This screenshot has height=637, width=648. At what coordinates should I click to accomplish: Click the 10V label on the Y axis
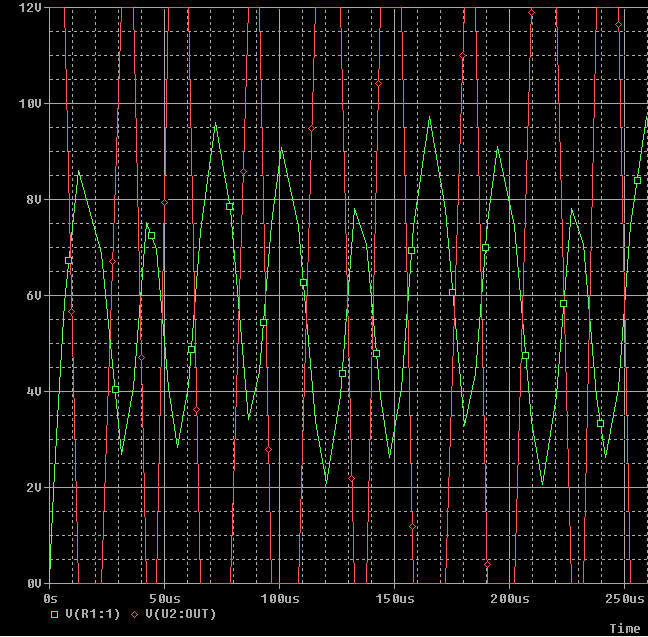pyautogui.click(x=30, y=104)
